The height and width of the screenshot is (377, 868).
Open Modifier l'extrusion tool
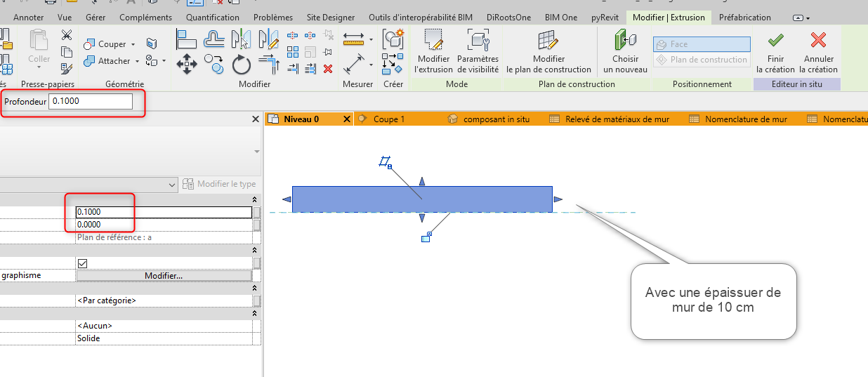point(433,41)
